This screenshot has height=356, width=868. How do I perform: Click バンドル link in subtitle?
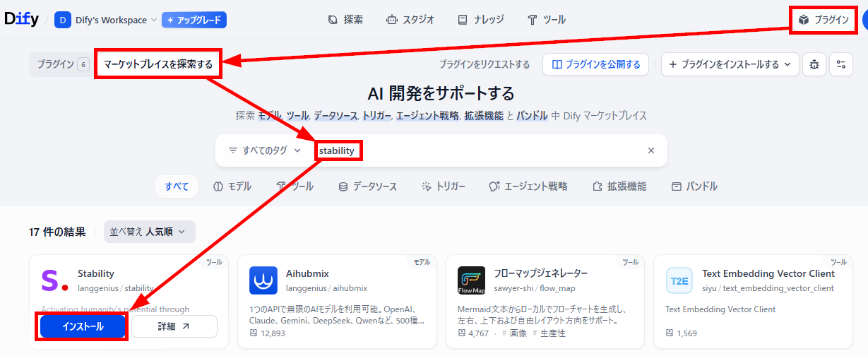[533, 115]
